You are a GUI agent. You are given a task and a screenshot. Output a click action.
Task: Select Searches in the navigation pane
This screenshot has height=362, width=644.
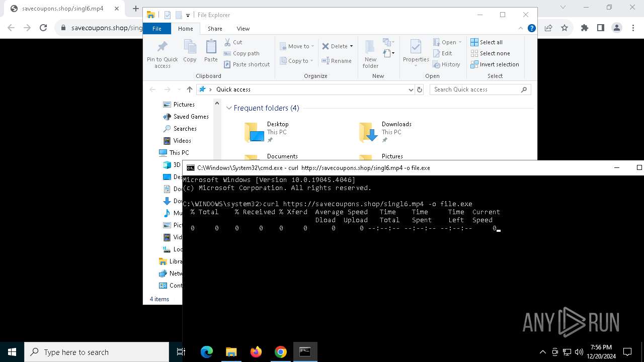[x=180, y=129]
